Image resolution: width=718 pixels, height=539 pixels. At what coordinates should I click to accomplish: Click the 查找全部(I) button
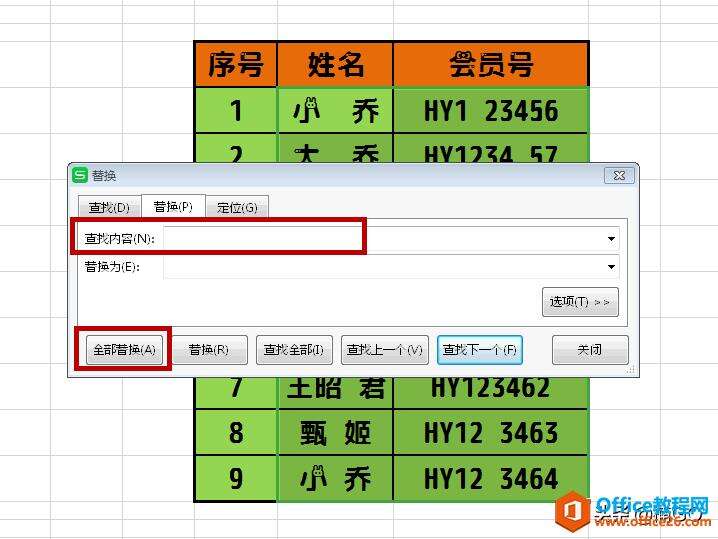coord(294,350)
